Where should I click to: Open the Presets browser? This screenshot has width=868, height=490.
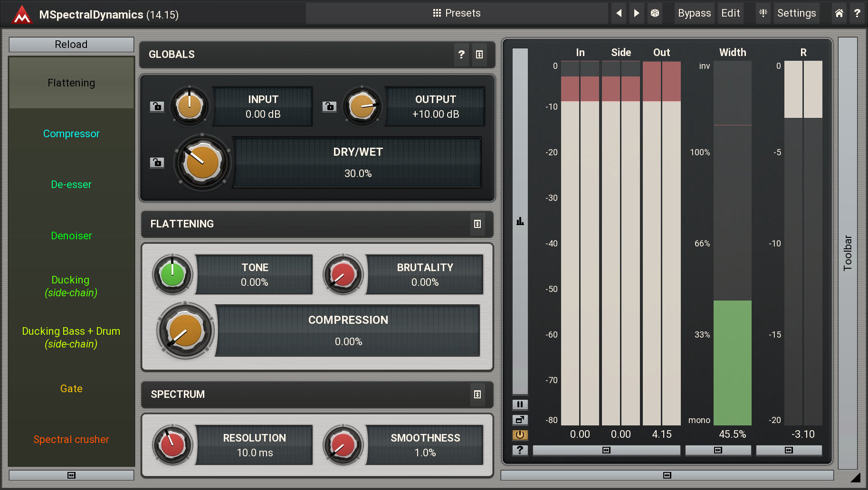pos(457,13)
